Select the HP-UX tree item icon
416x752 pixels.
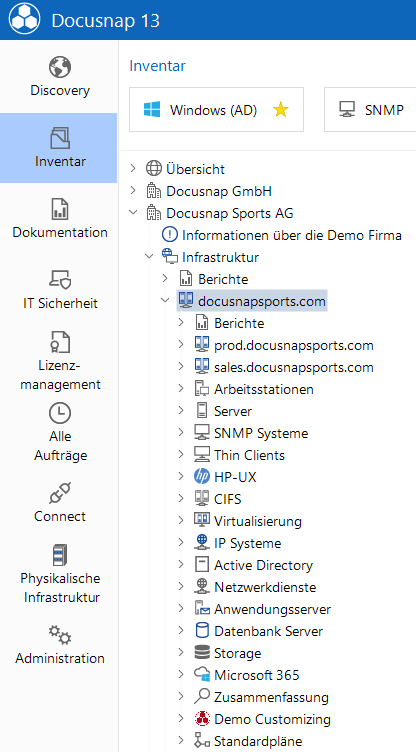coord(202,477)
